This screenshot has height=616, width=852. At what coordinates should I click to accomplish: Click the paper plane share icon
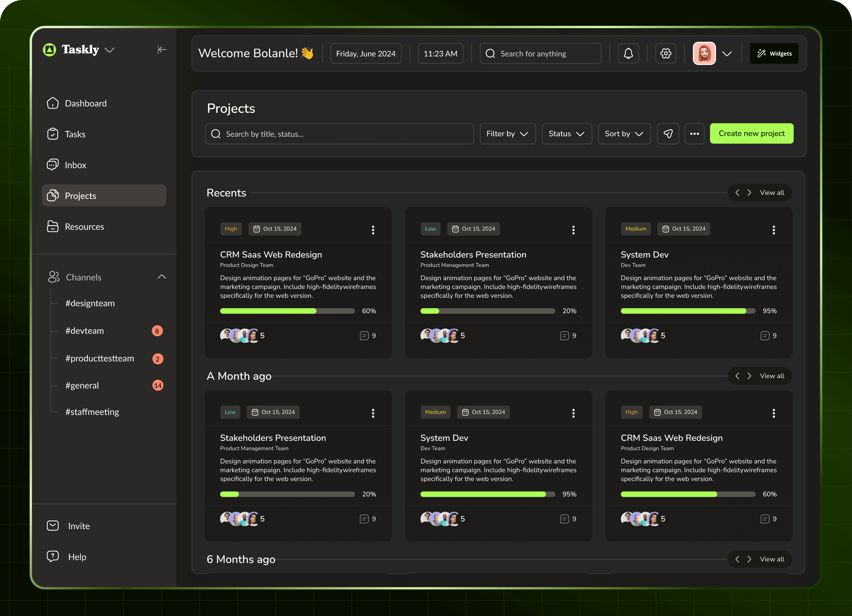click(668, 134)
